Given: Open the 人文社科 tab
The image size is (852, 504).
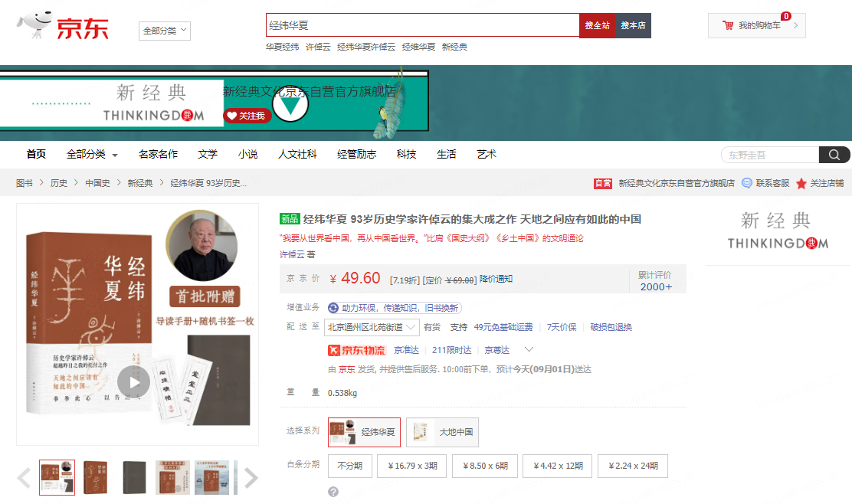Looking at the screenshot, I should (x=297, y=154).
